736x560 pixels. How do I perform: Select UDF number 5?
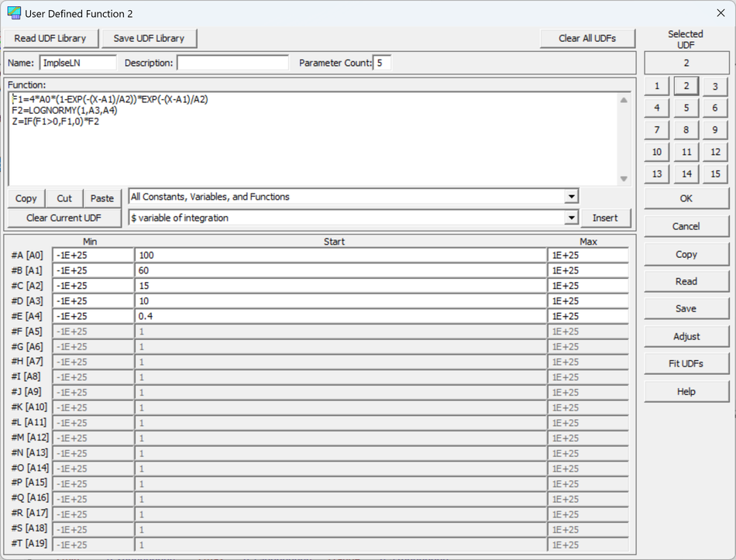[686, 108]
